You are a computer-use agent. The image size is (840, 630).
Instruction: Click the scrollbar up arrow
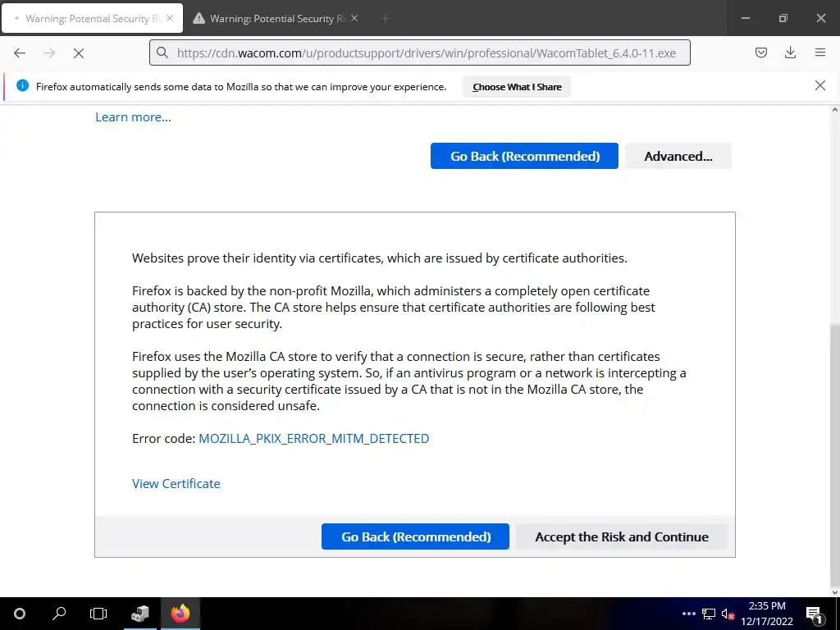pyautogui.click(x=834, y=110)
